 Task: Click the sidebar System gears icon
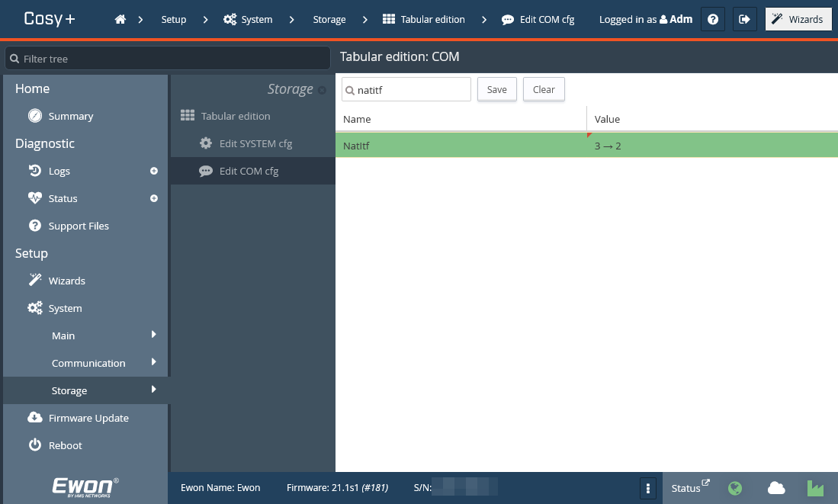[35, 308]
